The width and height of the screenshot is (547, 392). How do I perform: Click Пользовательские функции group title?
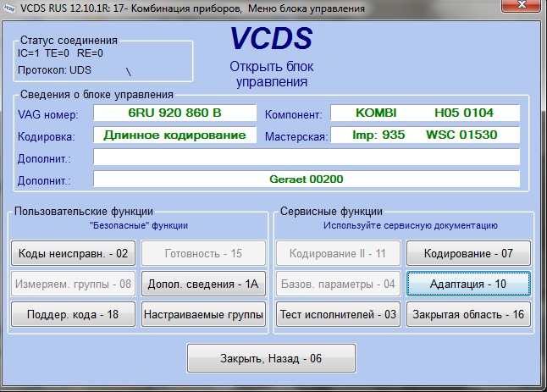84,212
